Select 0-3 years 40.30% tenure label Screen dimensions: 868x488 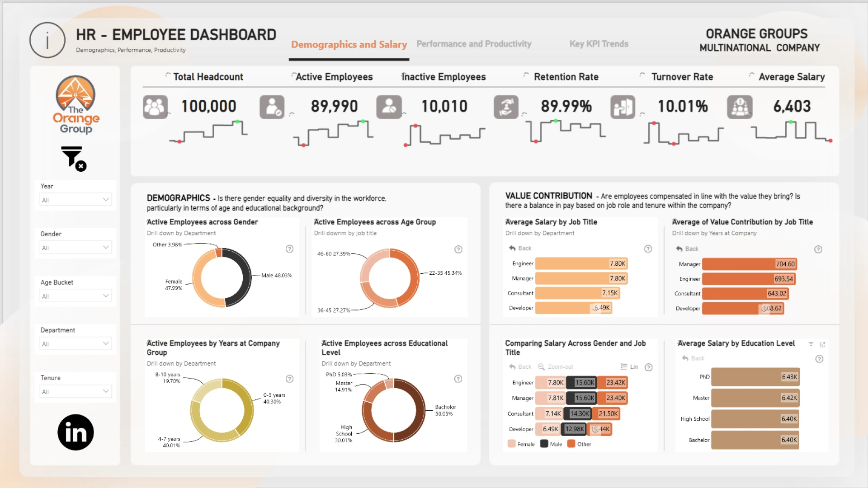pos(274,398)
